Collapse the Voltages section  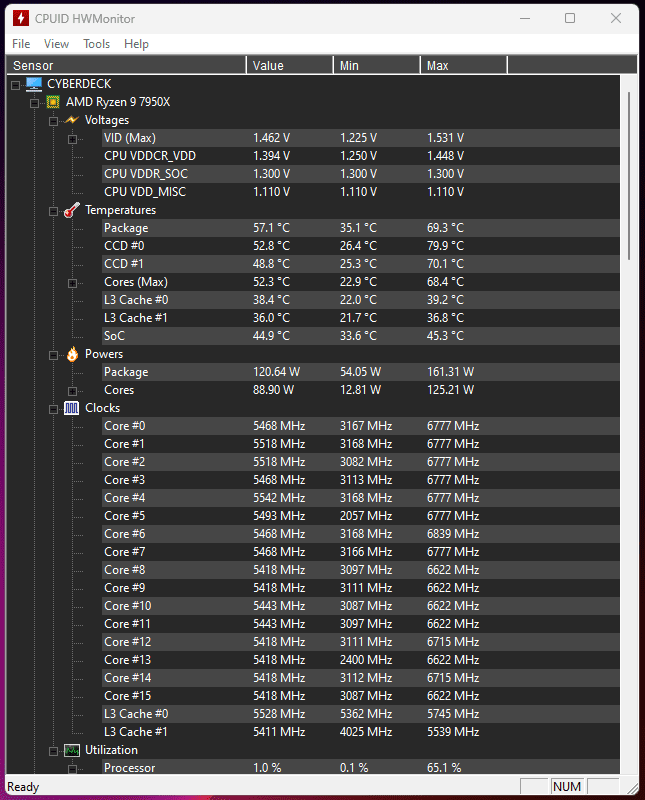click(x=53, y=121)
